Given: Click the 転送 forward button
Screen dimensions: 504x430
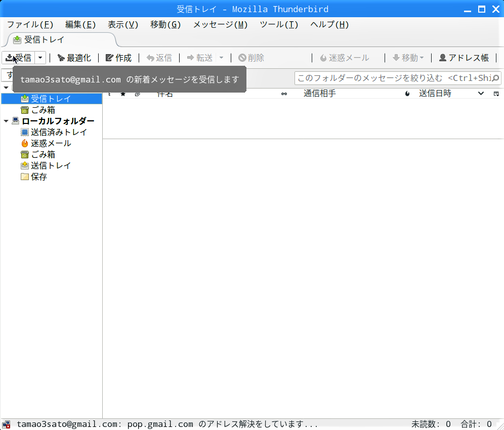Looking at the screenshot, I should tap(199, 58).
